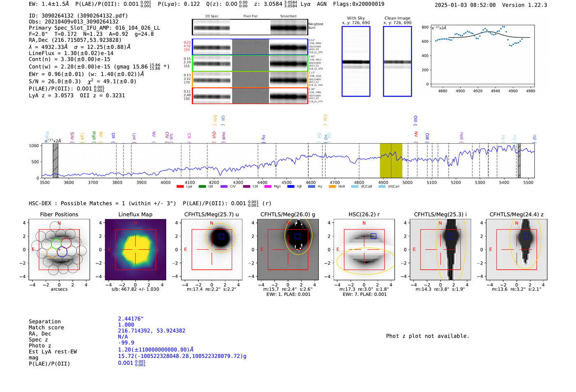Select the Weighted Sum 2D spectrum row
The image size is (576, 392).
pyautogui.click(x=250, y=27)
